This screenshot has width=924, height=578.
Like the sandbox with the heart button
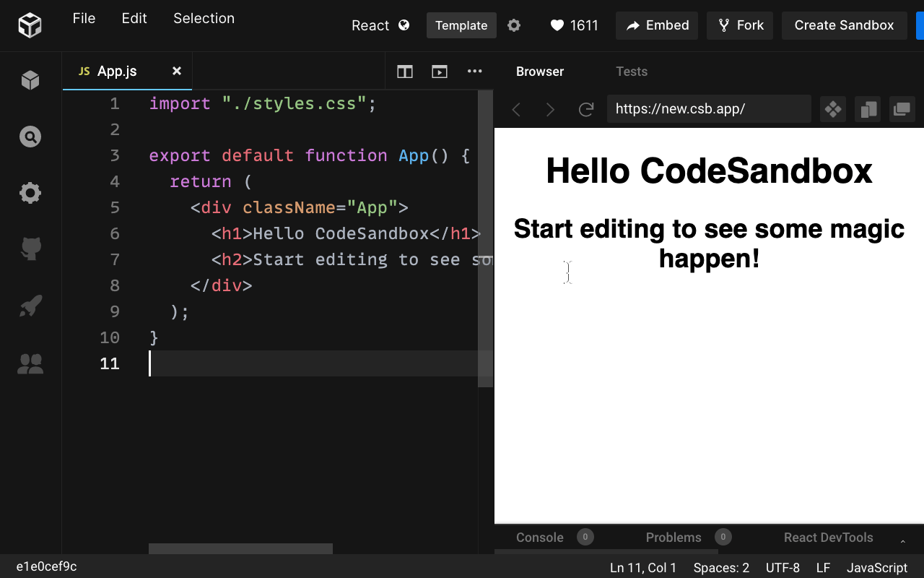pos(557,25)
